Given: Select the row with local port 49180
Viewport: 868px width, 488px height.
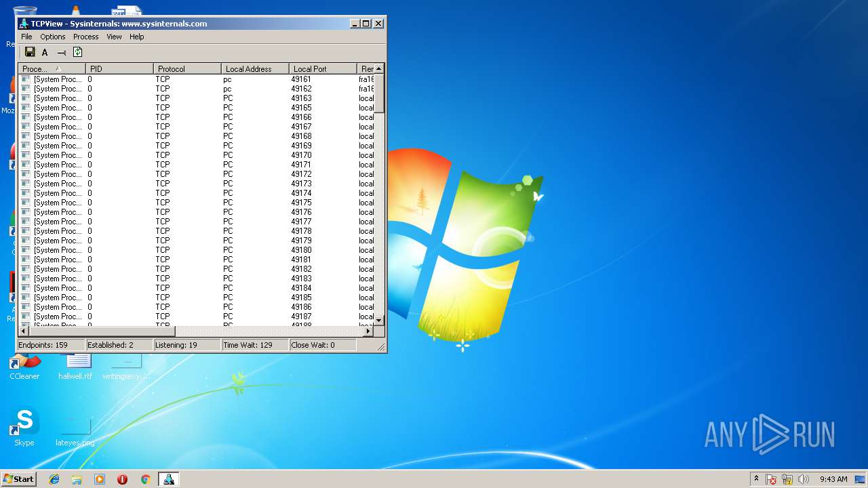Looking at the screenshot, I should (x=196, y=250).
